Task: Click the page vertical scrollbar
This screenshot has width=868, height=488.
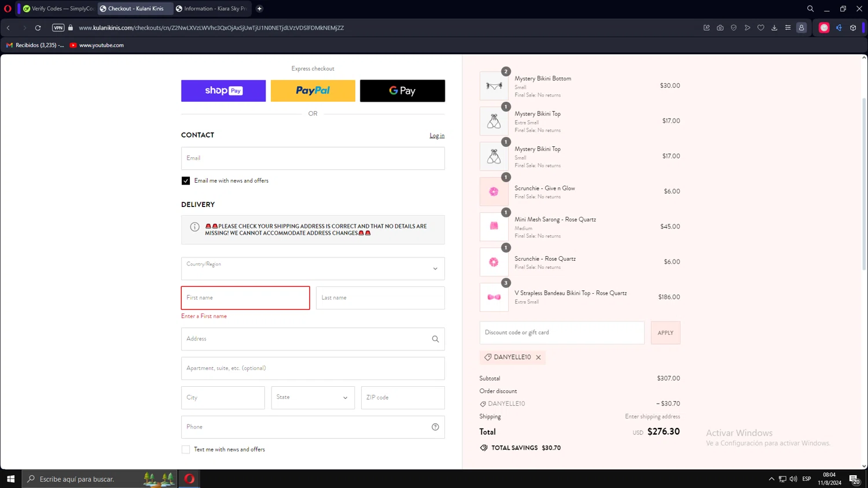Action: point(864,185)
